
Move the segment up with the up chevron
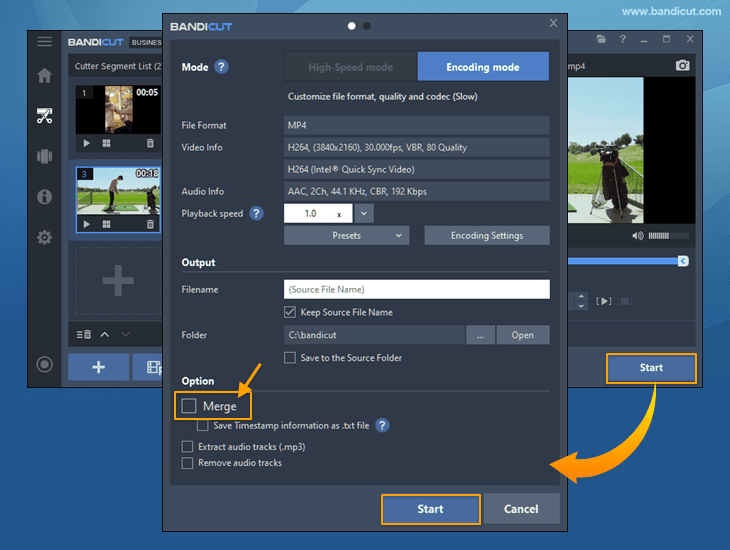click(105, 334)
